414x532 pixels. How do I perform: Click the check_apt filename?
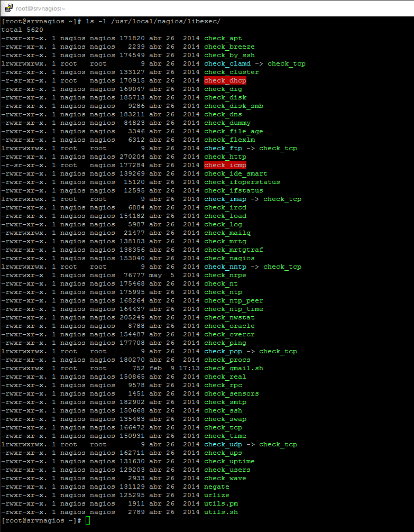pyautogui.click(x=223, y=38)
